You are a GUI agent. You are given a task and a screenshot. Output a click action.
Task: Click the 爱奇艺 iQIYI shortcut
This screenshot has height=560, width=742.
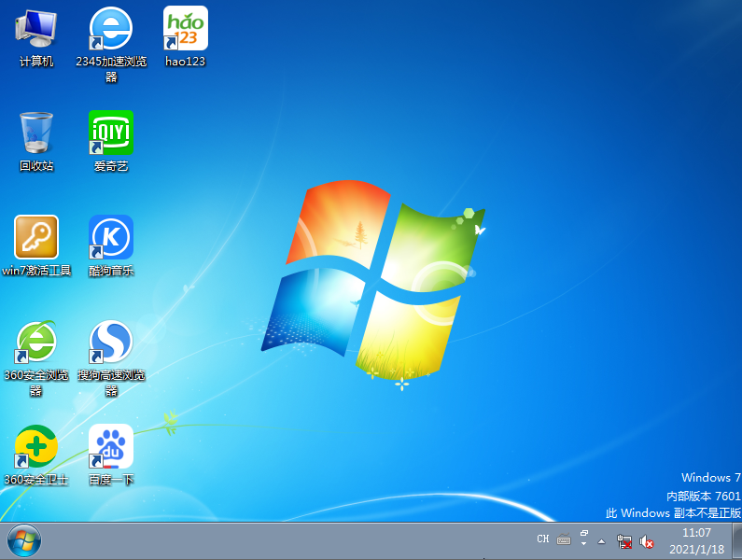click(111, 133)
